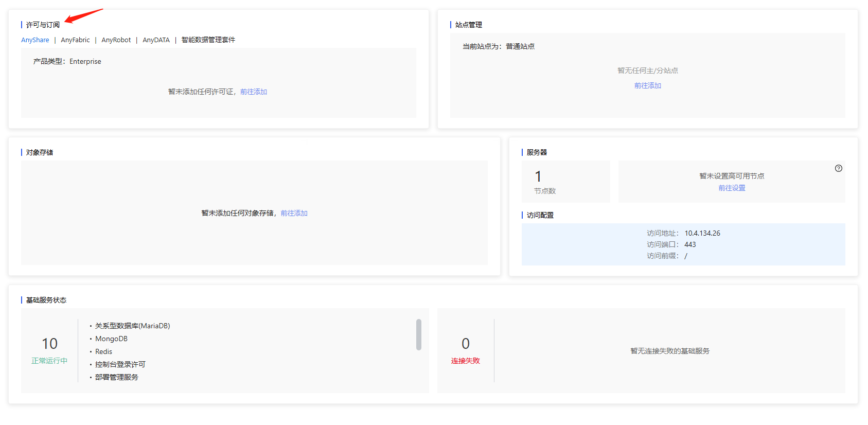Click the basic services list scrollbar
Image resolution: width=868 pixels, height=425 pixels.
click(419, 334)
